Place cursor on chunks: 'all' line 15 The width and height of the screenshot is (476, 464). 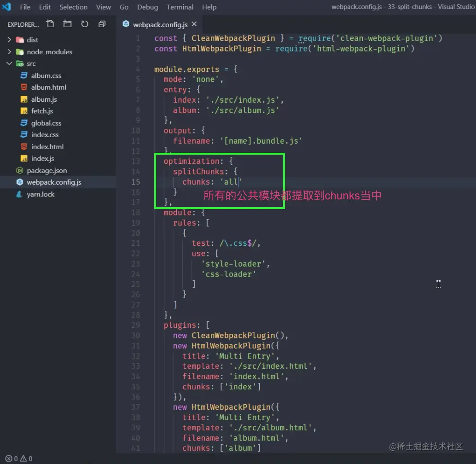point(212,182)
